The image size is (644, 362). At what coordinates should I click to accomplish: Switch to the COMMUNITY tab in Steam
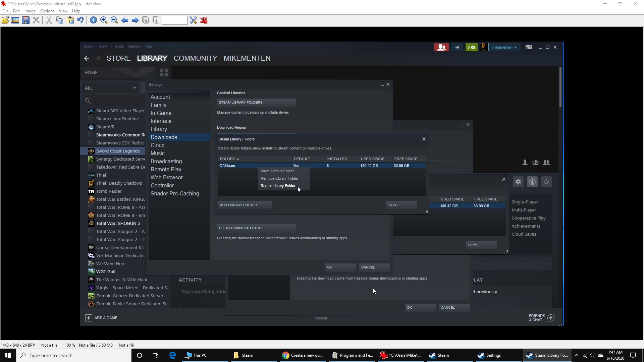[x=195, y=58]
